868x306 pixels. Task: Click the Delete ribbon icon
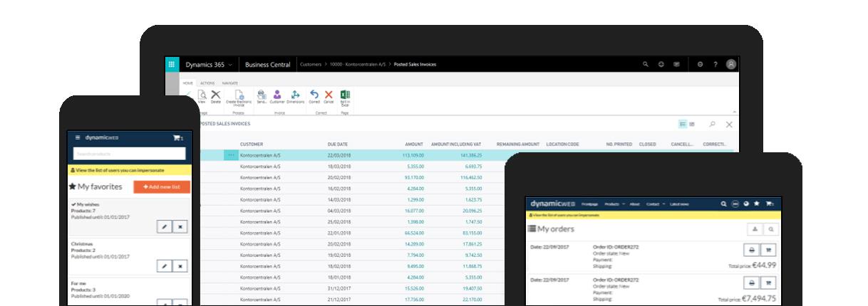(215, 96)
